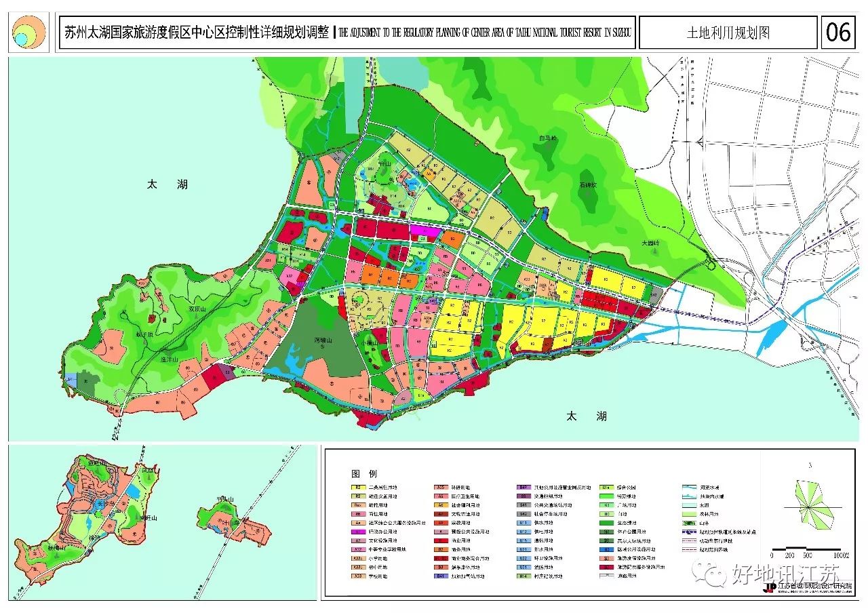Click the 供电用地 legend swatch
The height and width of the screenshot is (613, 868).
pos(524,532)
